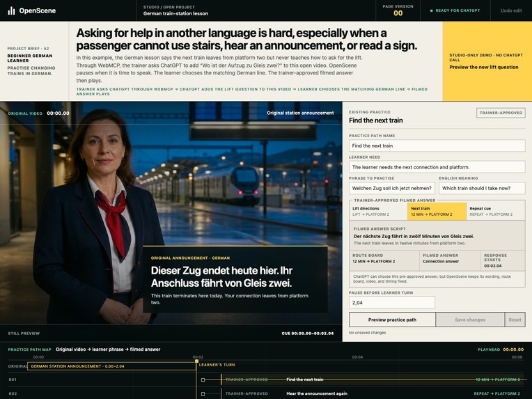This screenshot has width=532, height=399.
Task: Click the square node on the B01 row
Action: pyautogui.click(x=203, y=380)
